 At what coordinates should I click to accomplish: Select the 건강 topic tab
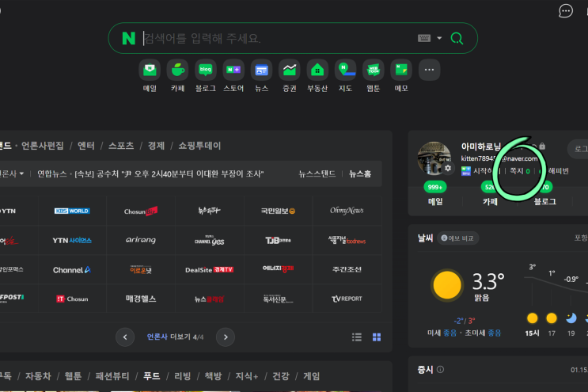281,376
